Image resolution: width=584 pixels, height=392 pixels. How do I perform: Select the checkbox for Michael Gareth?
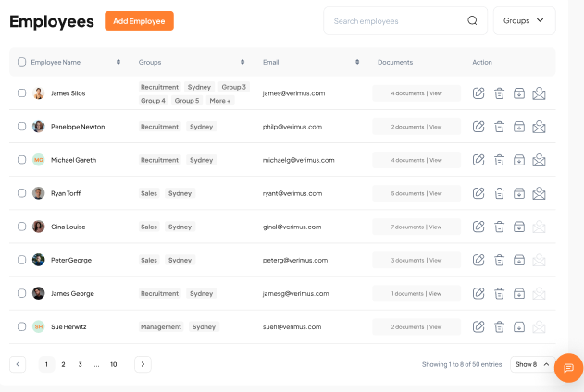pyautogui.click(x=22, y=160)
